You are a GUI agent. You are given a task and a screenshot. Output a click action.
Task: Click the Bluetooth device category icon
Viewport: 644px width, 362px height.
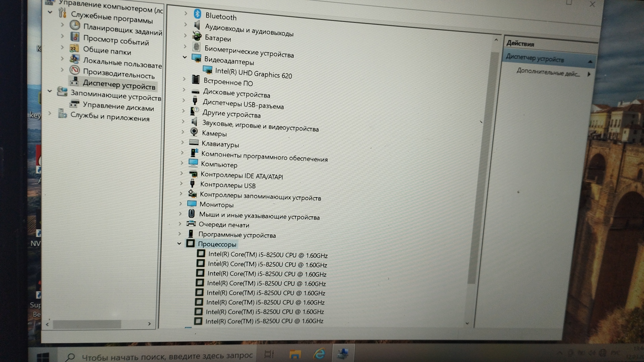197,14
